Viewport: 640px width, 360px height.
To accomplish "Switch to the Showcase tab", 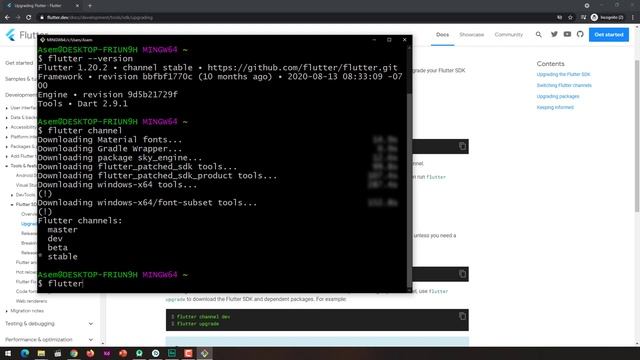I will pyautogui.click(x=471, y=35).
